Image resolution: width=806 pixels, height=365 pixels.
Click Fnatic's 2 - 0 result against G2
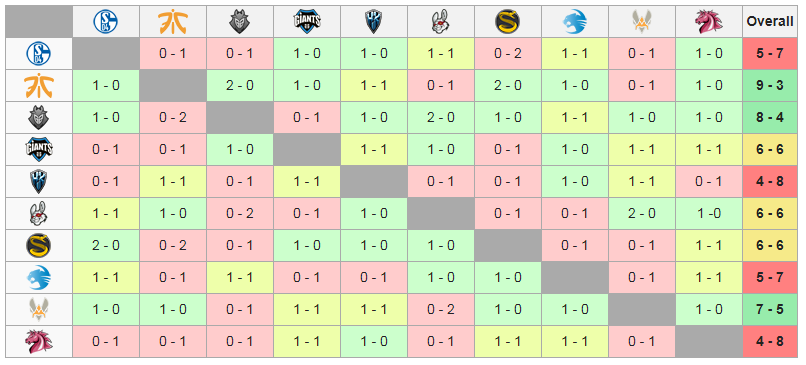(240, 85)
